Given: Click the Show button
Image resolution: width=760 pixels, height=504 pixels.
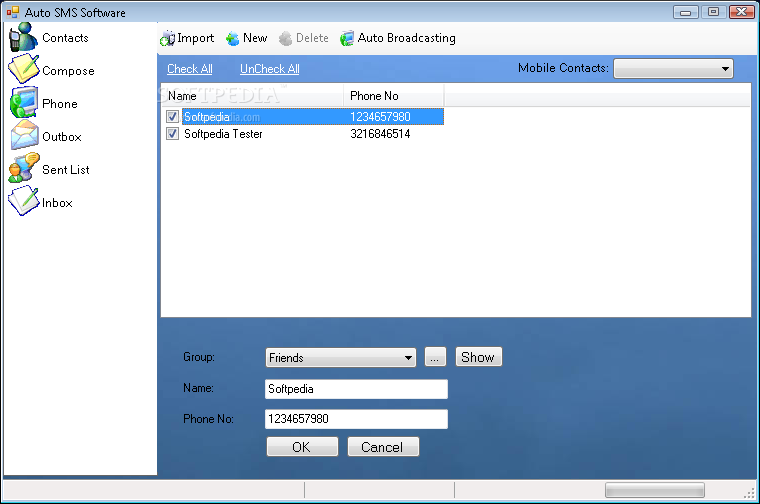Looking at the screenshot, I should pos(478,357).
